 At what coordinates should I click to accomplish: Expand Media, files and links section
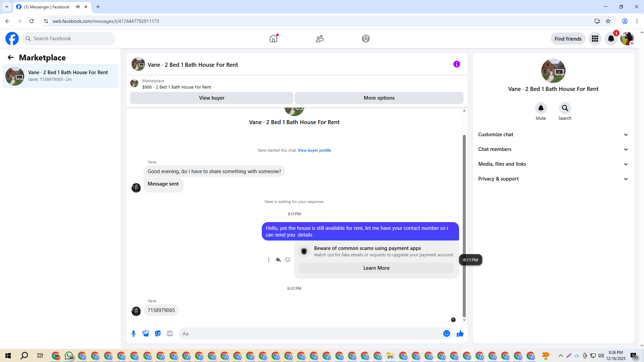(x=553, y=164)
